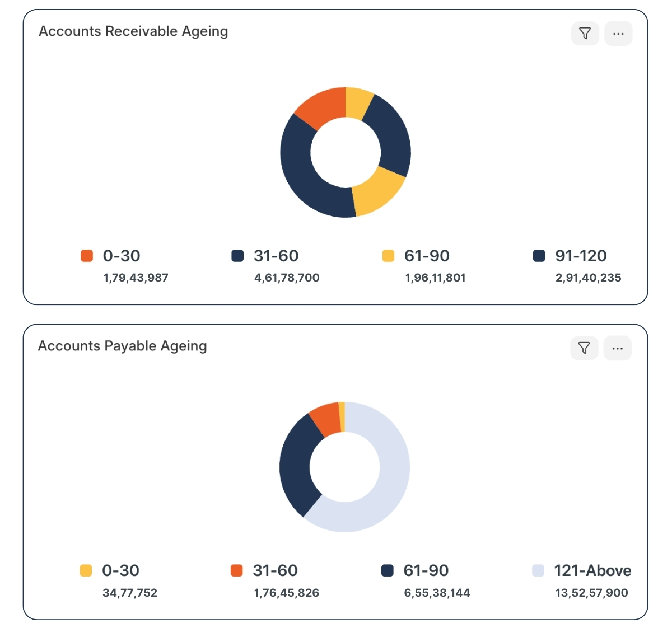The height and width of the screenshot is (628, 672).
Task: Toggle the 61-90 legend label in receivable chart
Action: [427, 256]
